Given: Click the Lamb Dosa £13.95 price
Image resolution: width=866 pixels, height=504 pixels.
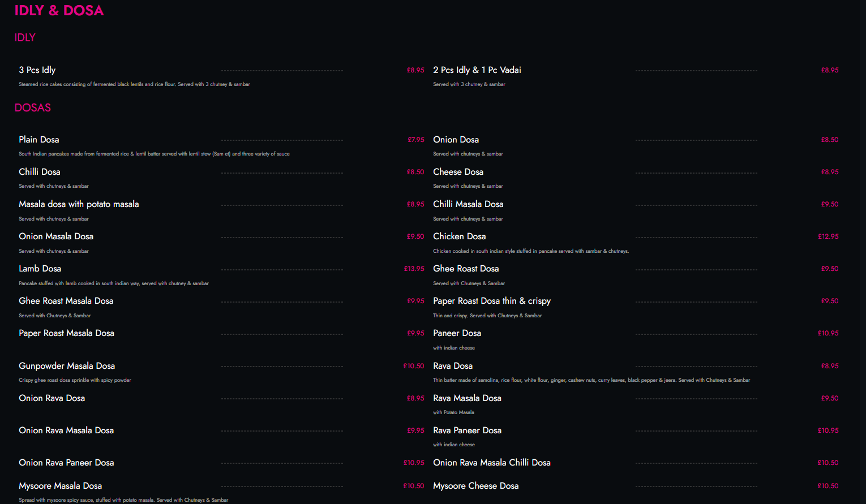Looking at the screenshot, I should (414, 269).
